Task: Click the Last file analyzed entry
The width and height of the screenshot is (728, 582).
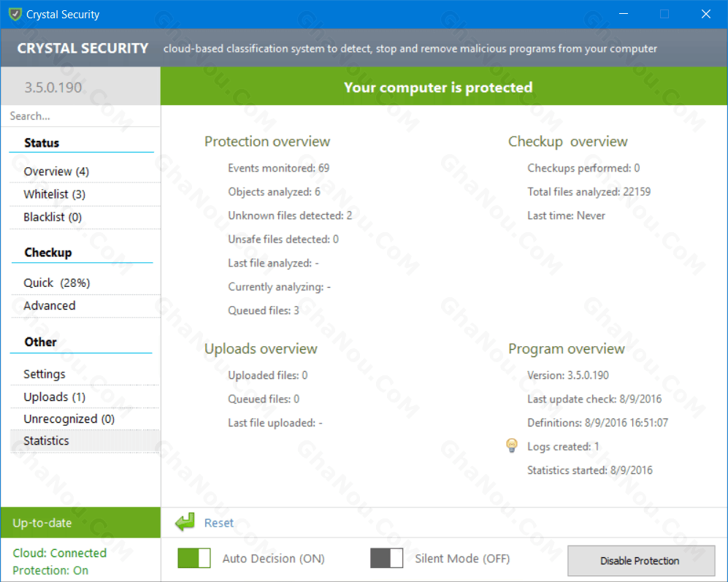Action: (x=273, y=263)
